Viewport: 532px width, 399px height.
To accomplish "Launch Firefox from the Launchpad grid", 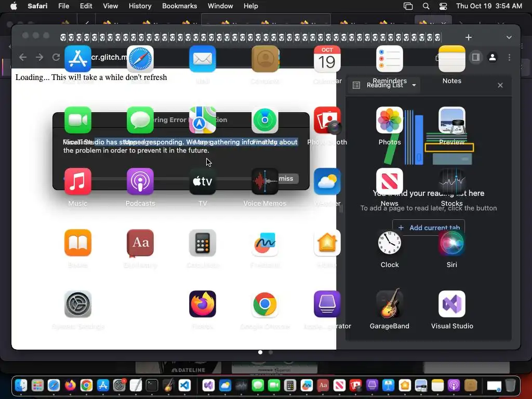I will [203, 304].
